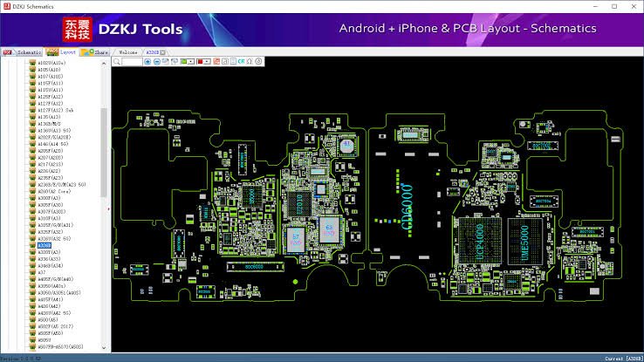Open the Welcome document tab
The width and height of the screenshot is (644, 362).
[x=127, y=52]
